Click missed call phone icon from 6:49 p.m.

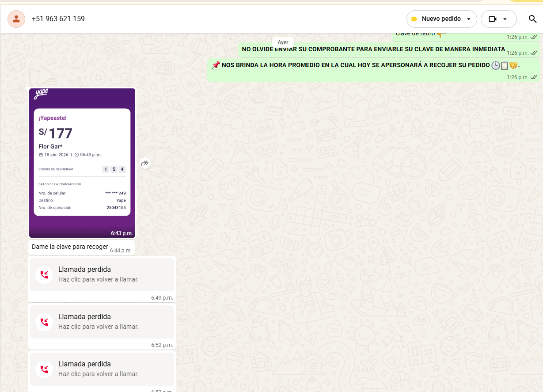44,274
